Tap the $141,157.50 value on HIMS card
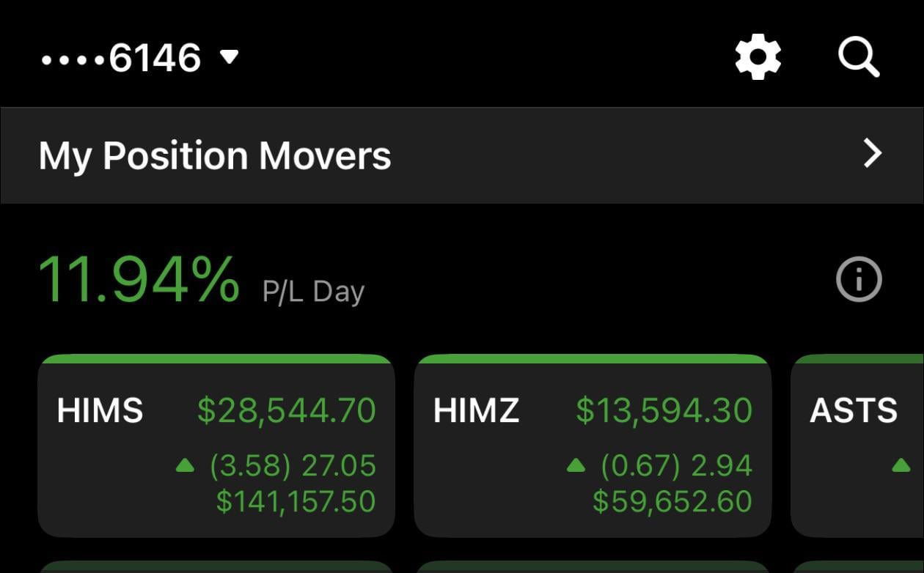Viewport: 924px width, 573px height. pyautogui.click(x=296, y=501)
